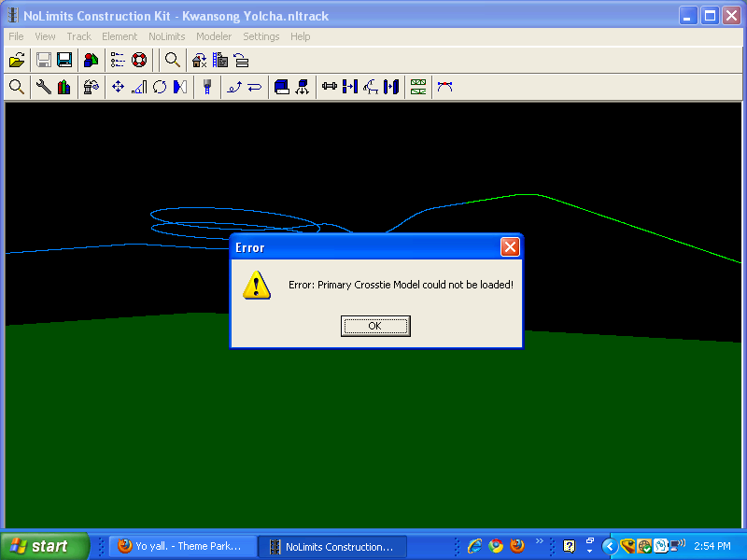The width and height of the screenshot is (747, 560).
Task: Select the blue slope triangle tool
Action: tap(138, 87)
